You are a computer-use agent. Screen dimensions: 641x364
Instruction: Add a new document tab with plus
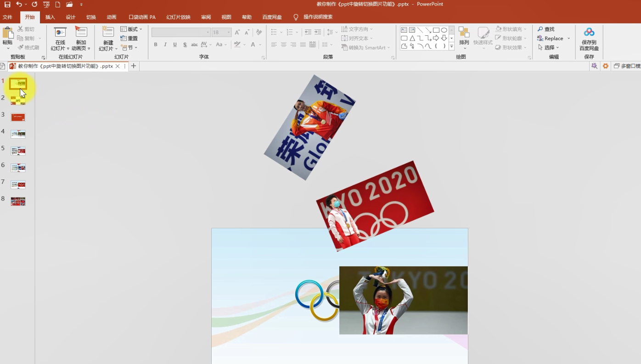(134, 66)
